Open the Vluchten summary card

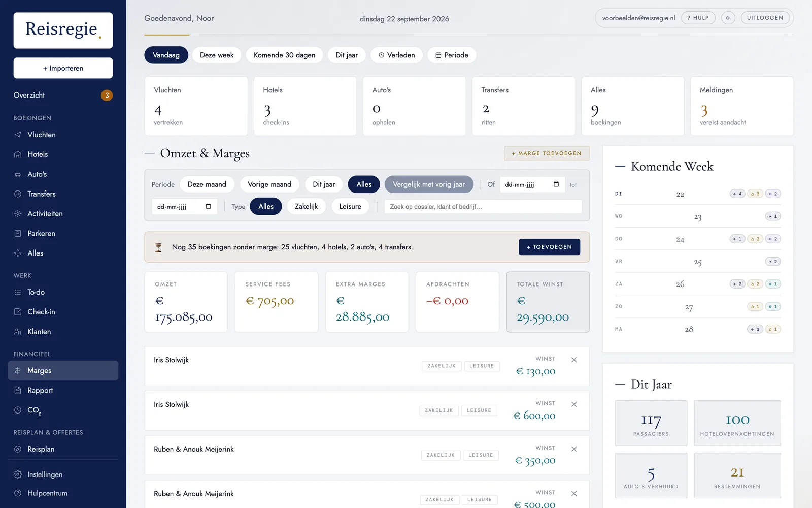pyautogui.click(x=196, y=106)
